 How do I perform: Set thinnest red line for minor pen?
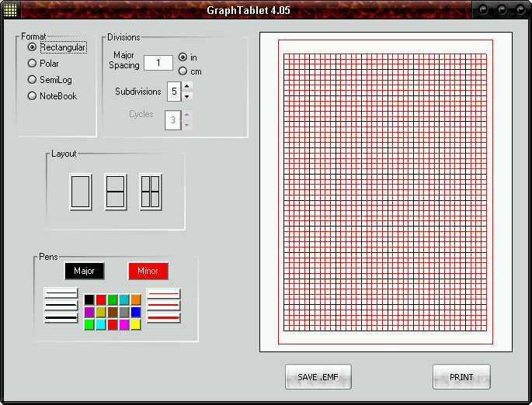pyautogui.click(x=163, y=293)
